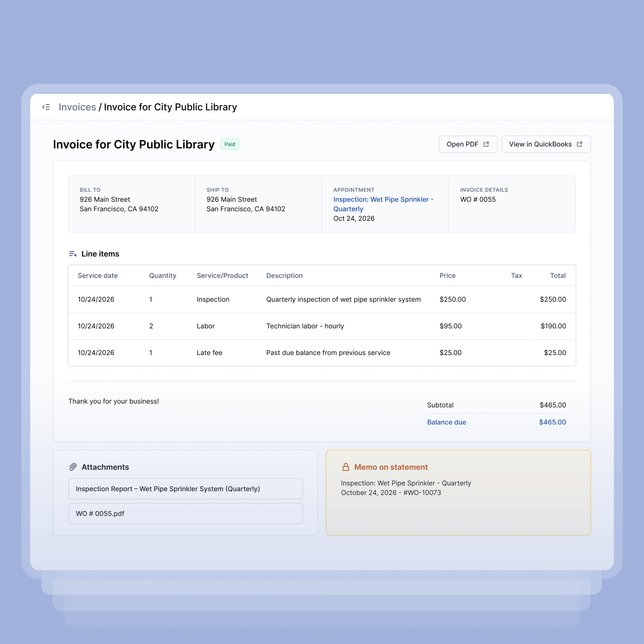Image resolution: width=644 pixels, height=644 pixels.
Task: Open the WO # 0055.pdf attachment
Action: 185,513
